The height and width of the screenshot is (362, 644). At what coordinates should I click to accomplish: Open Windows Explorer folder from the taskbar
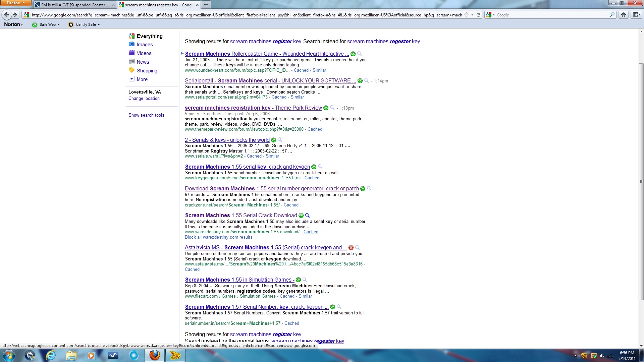(x=71, y=355)
